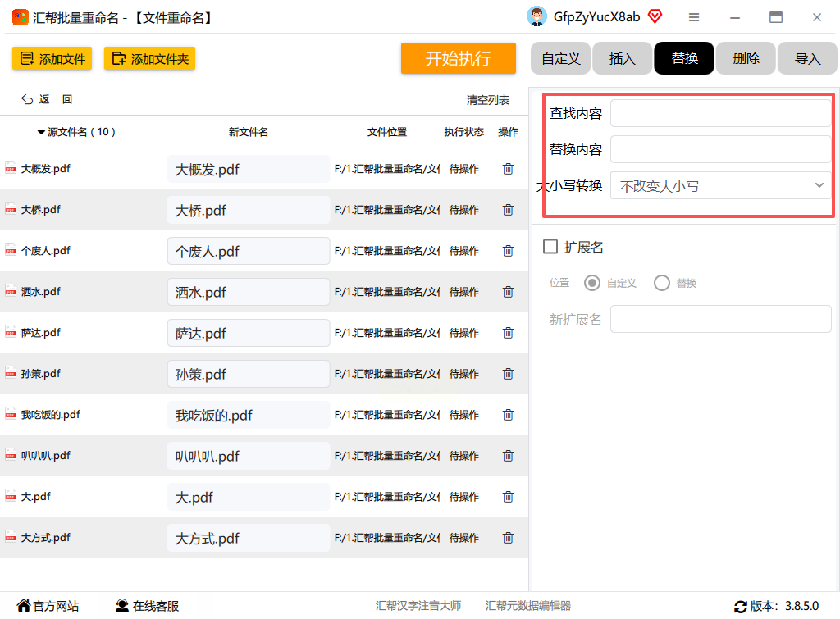840x619 pixels.
Task: Switch to the 删除 tab
Action: click(746, 58)
